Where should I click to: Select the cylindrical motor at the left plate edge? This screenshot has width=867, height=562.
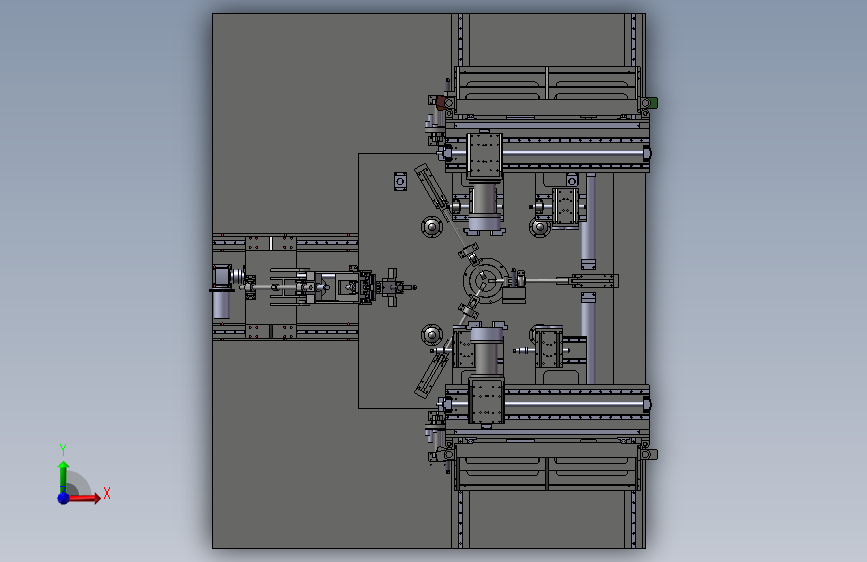[x=221, y=305]
